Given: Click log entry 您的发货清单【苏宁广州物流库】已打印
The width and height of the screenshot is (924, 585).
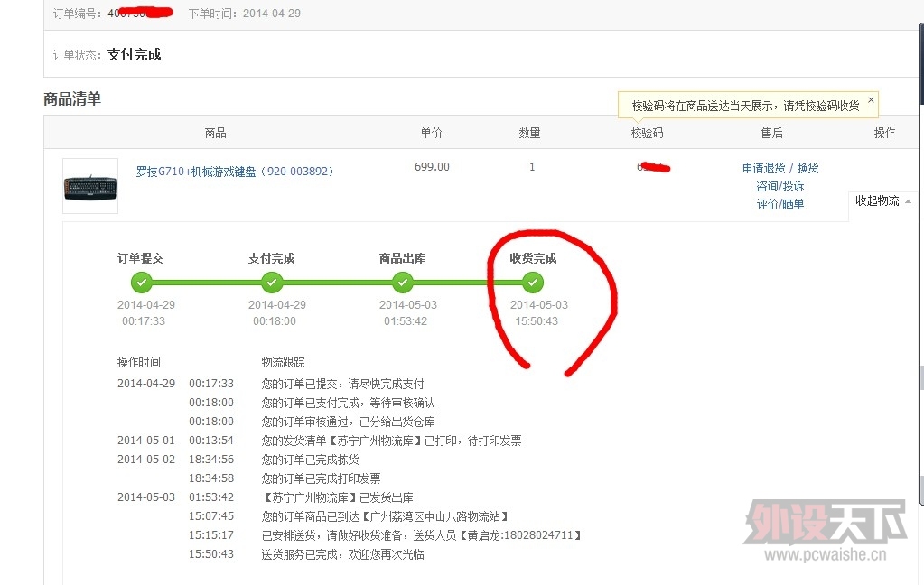Looking at the screenshot, I should coord(391,441).
